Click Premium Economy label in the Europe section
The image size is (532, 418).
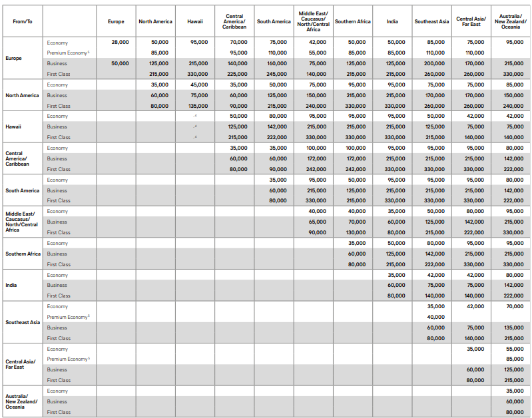point(68,53)
